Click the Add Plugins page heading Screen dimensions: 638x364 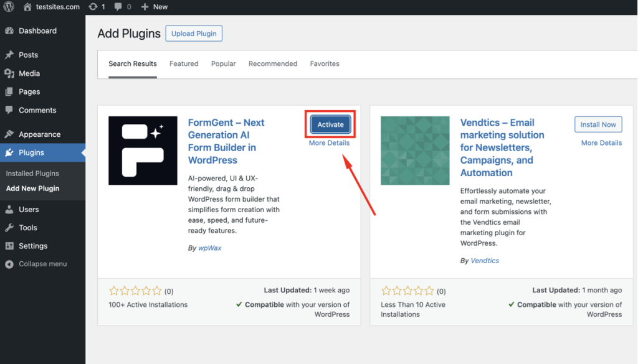pos(129,34)
